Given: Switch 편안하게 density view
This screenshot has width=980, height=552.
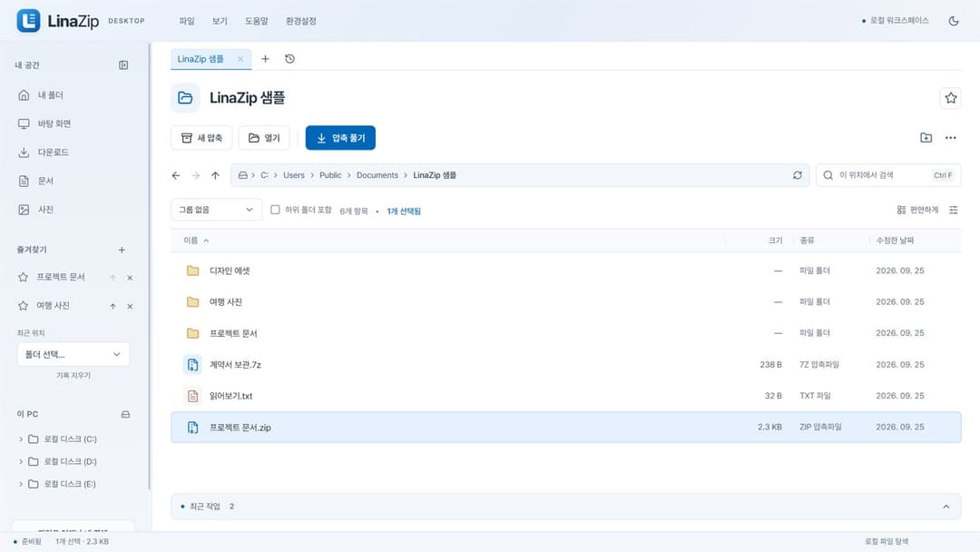Looking at the screenshot, I should (917, 210).
